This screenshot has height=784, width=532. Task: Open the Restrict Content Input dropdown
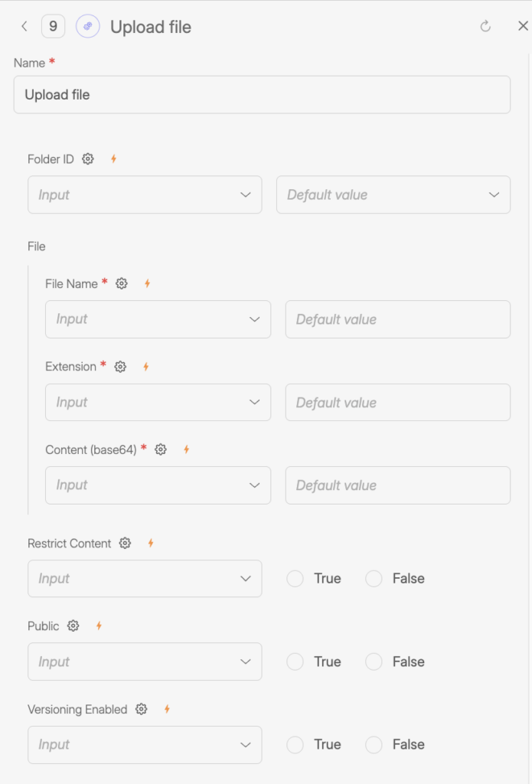pyautogui.click(x=145, y=579)
